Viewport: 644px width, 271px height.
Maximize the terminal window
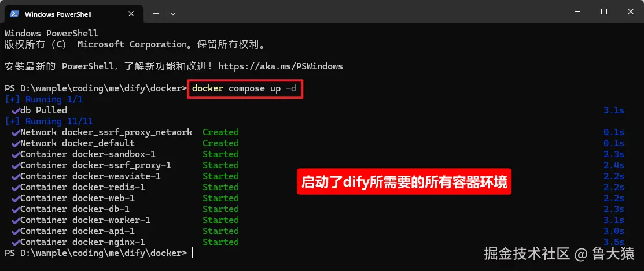pyautogui.click(x=603, y=12)
